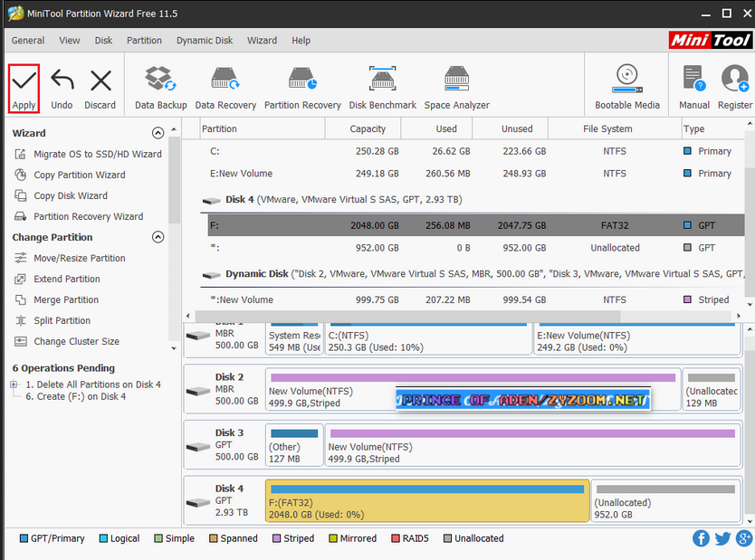Undo the last pending operation
This screenshot has width=755, height=560.
pos(62,89)
